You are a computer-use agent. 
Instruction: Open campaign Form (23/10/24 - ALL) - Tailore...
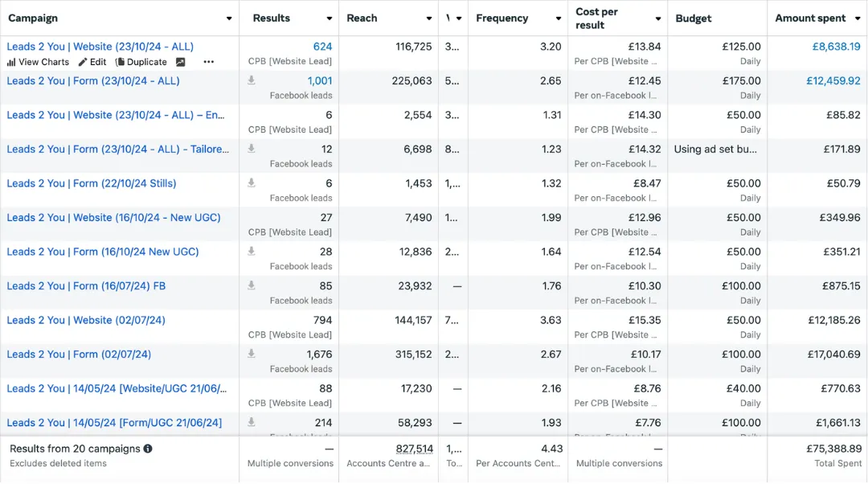tap(118, 149)
